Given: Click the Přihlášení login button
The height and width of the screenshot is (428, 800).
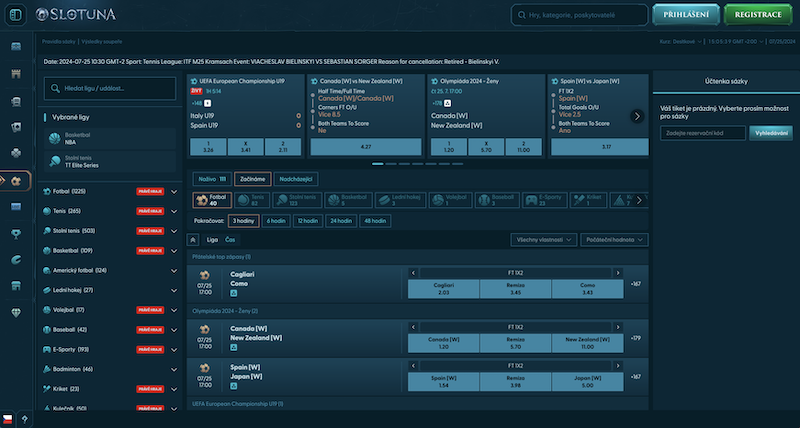Looking at the screenshot, I should point(686,15).
